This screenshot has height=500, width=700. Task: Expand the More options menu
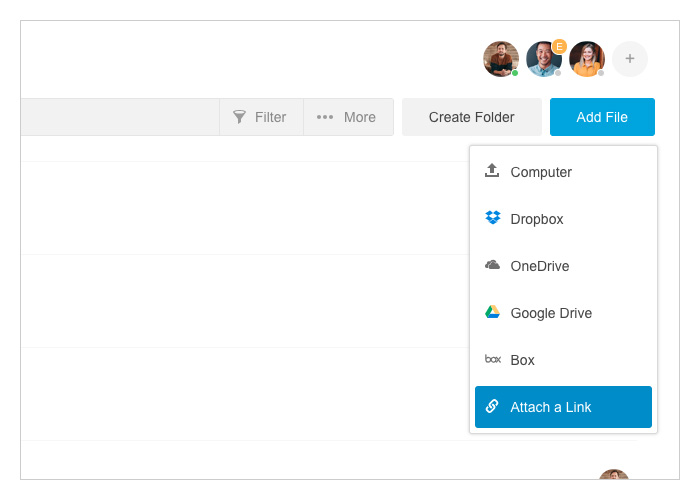tap(348, 117)
